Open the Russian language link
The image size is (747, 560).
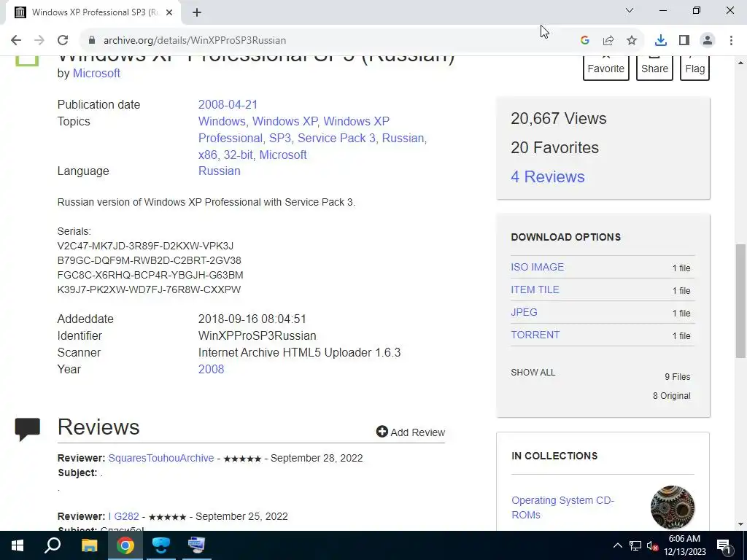pos(219,171)
